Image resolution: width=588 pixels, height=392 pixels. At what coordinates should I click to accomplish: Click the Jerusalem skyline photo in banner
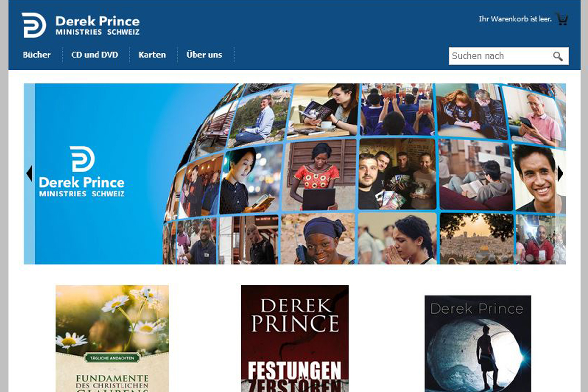click(476, 238)
